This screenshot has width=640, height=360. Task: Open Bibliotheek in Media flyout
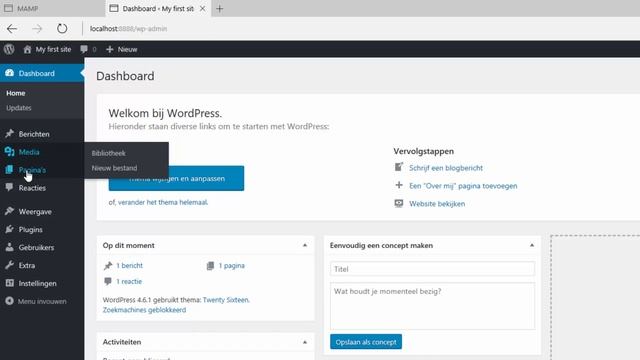pyautogui.click(x=109, y=153)
